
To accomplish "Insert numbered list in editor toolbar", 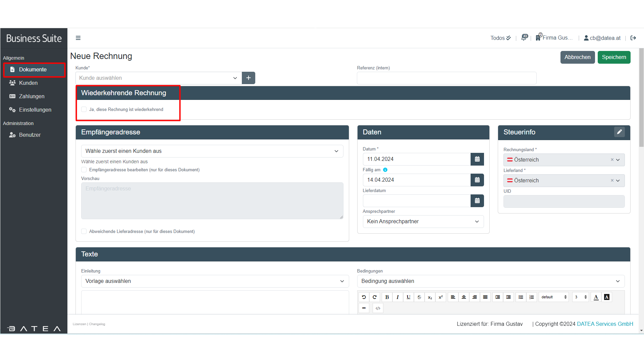I will (x=531, y=297).
